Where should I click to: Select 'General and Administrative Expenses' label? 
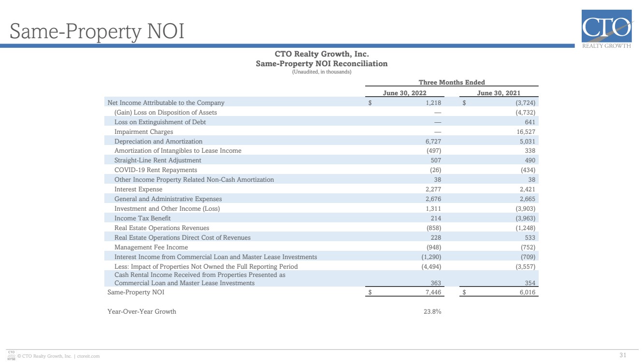[x=168, y=199]
